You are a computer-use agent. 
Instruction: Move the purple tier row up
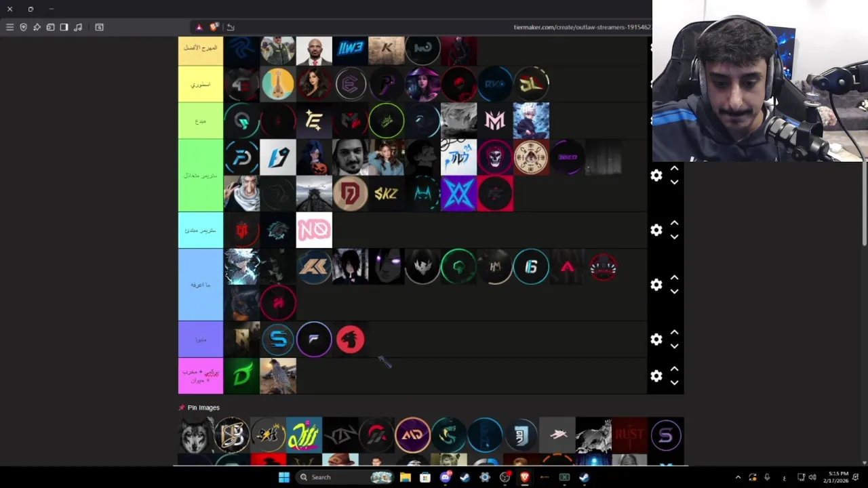coord(674,332)
